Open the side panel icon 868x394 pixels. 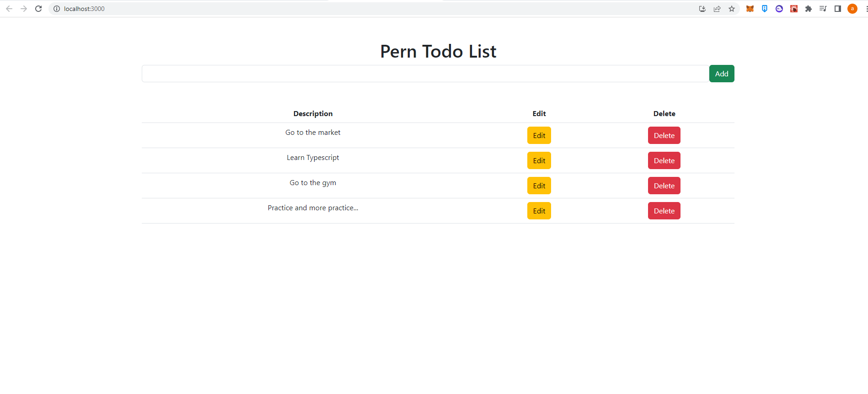838,9
